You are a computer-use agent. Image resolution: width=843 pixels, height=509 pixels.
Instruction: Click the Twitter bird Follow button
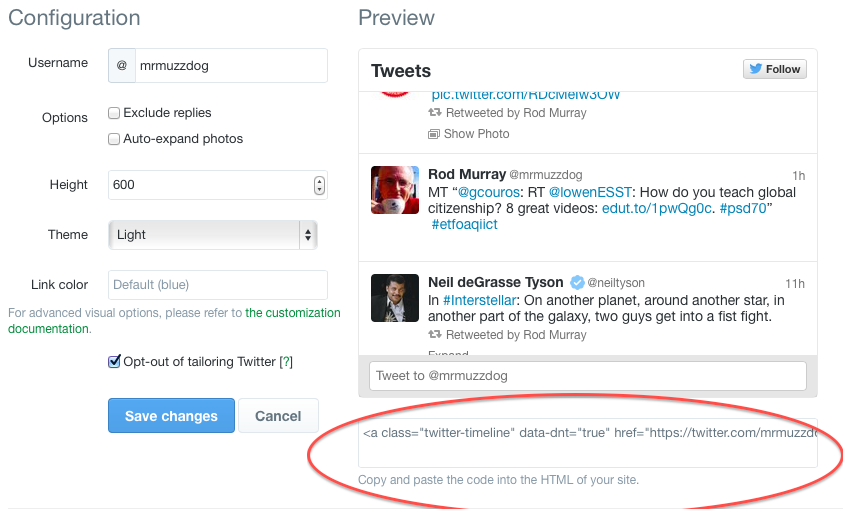774,69
